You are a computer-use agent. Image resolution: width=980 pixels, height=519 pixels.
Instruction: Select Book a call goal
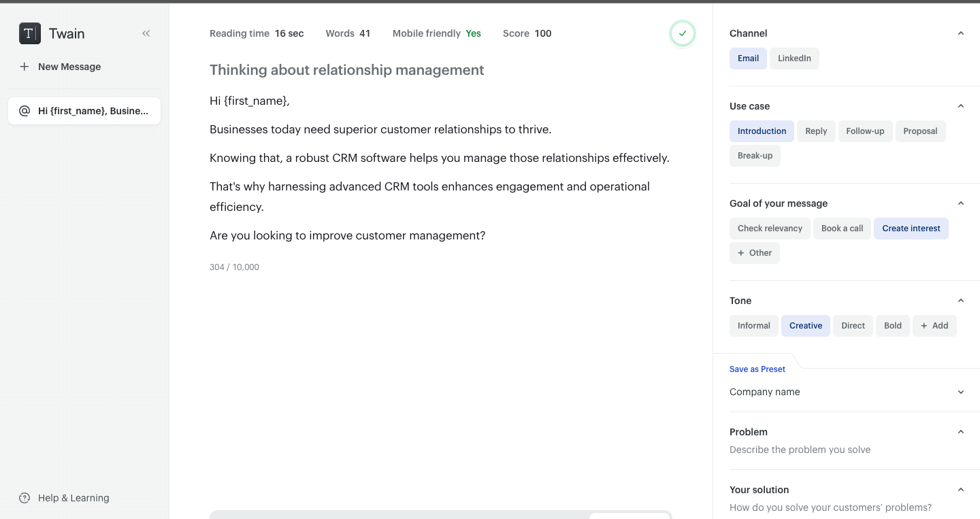(x=842, y=229)
